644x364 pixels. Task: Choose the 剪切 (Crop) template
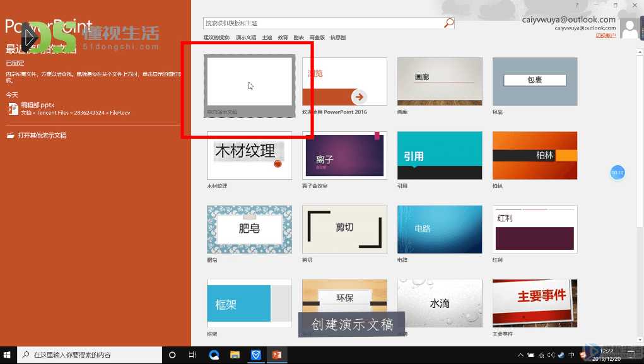pyautogui.click(x=344, y=229)
